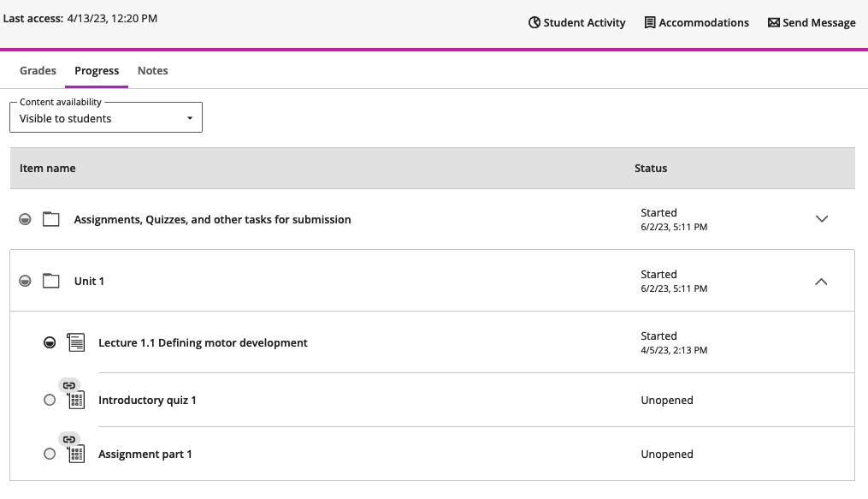Click progress circle beside Introductory quiz 1
Image resolution: width=868 pixels, height=499 pixels.
tap(50, 400)
